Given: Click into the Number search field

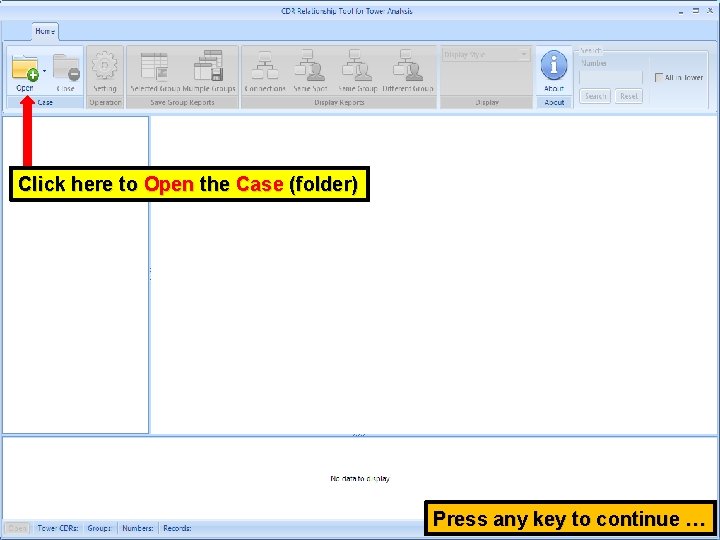Looking at the screenshot, I should click(x=611, y=78).
